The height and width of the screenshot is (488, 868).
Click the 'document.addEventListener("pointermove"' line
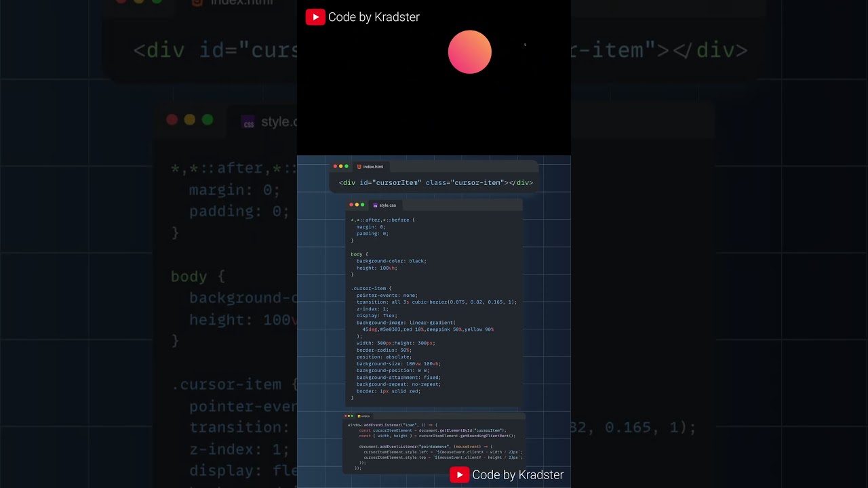coord(427,447)
